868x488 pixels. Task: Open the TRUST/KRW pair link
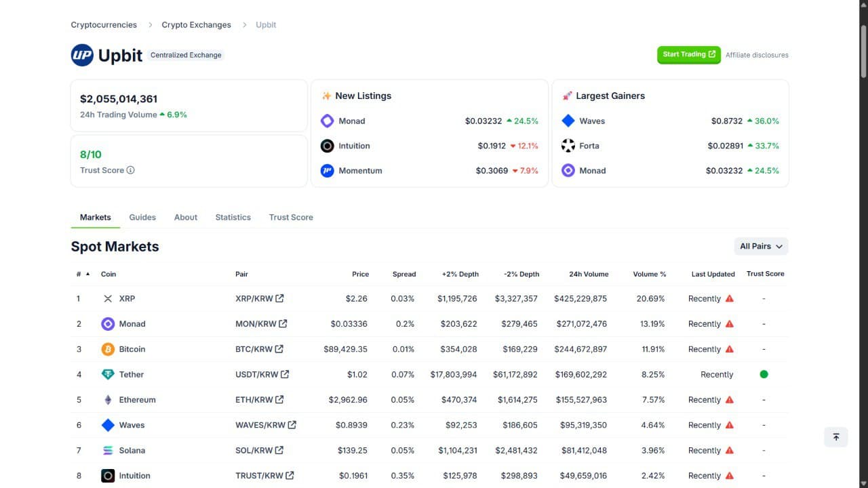click(x=264, y=476)
